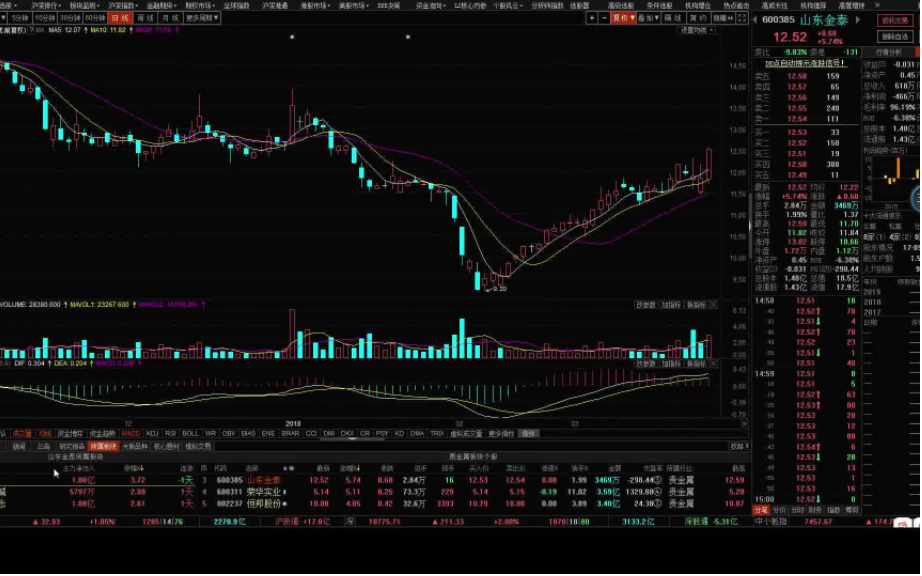Image resolution: width=922 pixels, height=576 pixels.
Task: Click 加指标 in the volume panel
Action: 671,304
